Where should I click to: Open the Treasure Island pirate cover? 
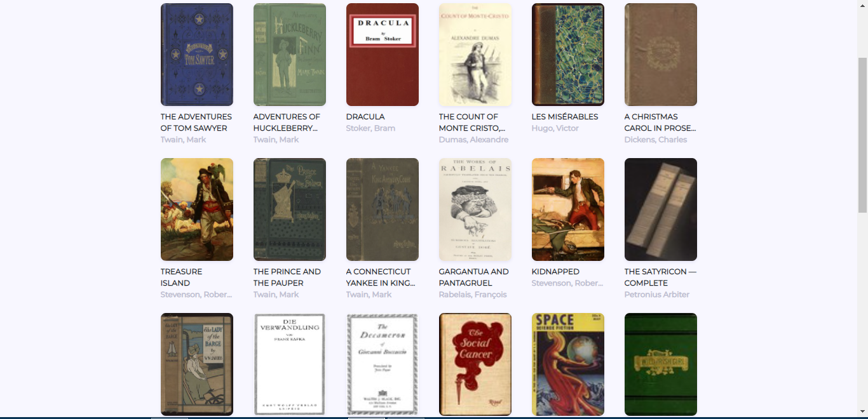click(197, 209)
